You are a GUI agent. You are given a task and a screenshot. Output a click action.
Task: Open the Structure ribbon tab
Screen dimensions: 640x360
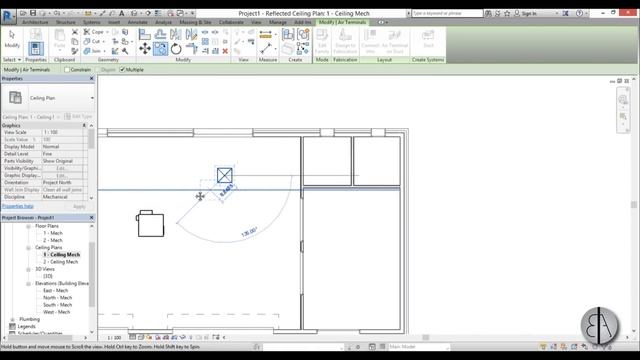66,22
